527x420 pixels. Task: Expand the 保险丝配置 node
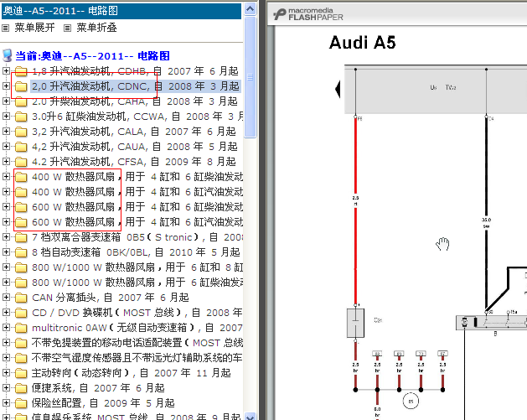click(x=6, y=403)
